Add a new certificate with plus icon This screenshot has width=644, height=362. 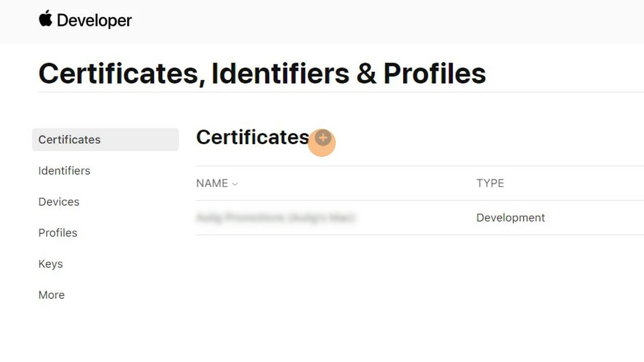pyautogui.click(x=323, y=138)
